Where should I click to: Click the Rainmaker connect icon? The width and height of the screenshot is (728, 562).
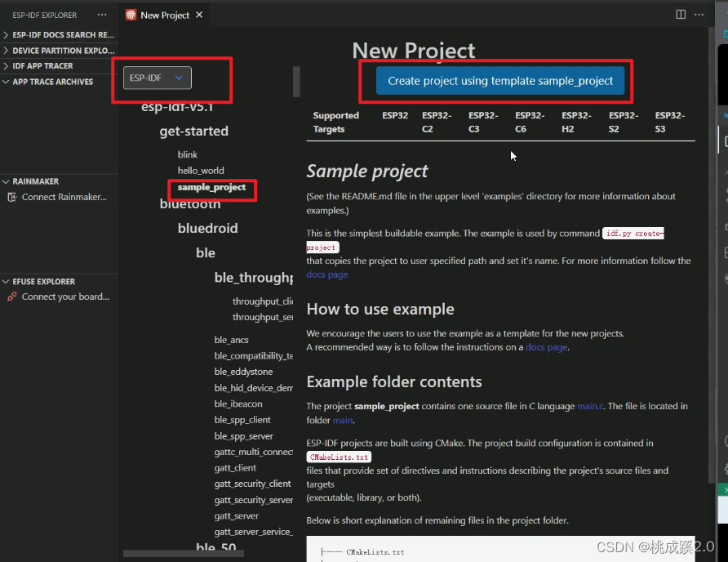pos(12,197)
